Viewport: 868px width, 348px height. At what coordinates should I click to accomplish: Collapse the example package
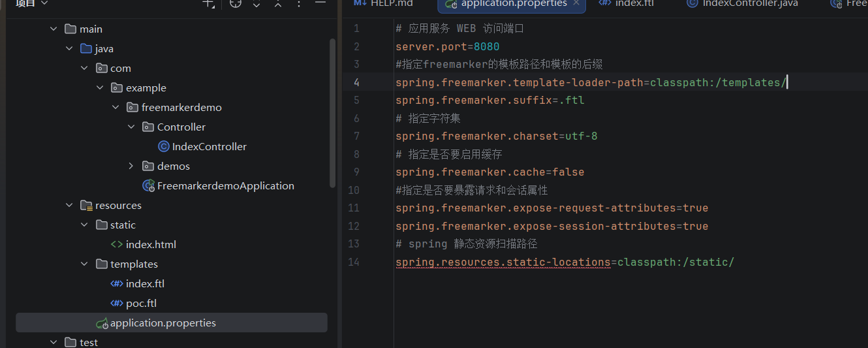101,87
